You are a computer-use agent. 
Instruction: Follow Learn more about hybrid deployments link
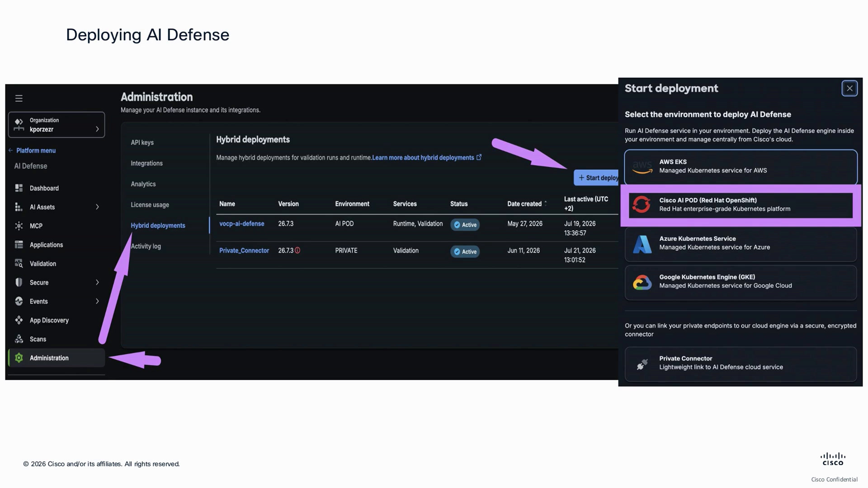click(427, 158)
